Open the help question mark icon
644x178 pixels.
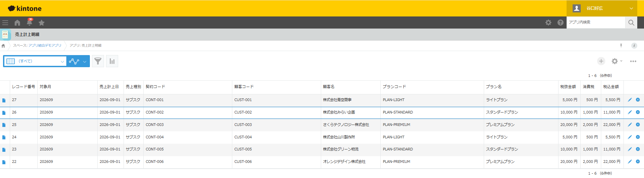[560, 23]
